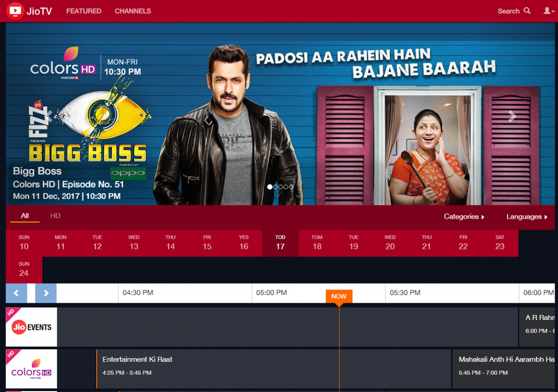558x392 pixels.
Task: Select Friday 15 in date strip
Action: tap(207, 243)
